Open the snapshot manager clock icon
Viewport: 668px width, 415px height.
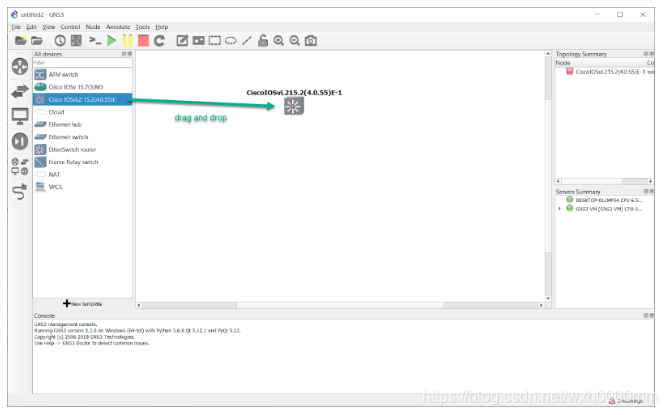tap(60, 40)
